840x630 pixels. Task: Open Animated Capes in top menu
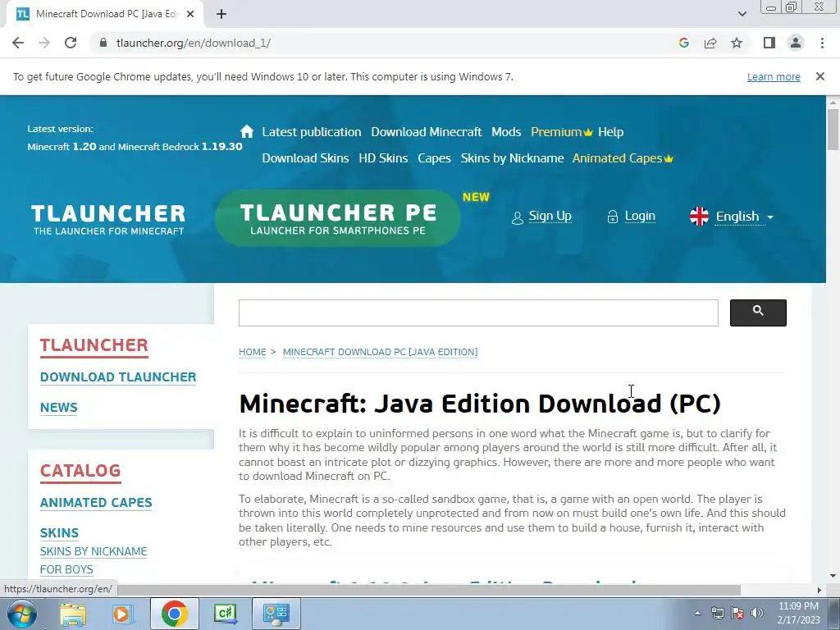[x=623, y=158]
